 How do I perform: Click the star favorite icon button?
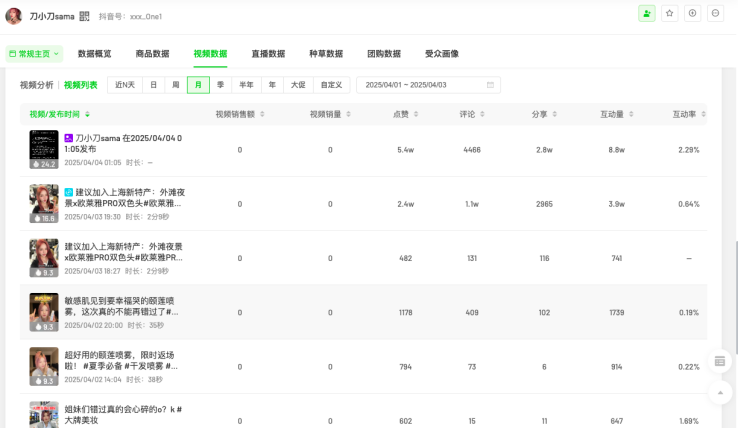point(669,13)
